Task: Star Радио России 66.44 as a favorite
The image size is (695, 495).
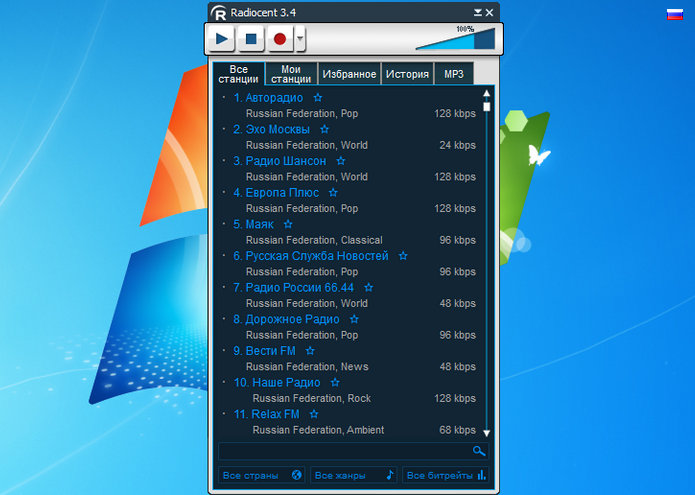Action: point(369,288)
